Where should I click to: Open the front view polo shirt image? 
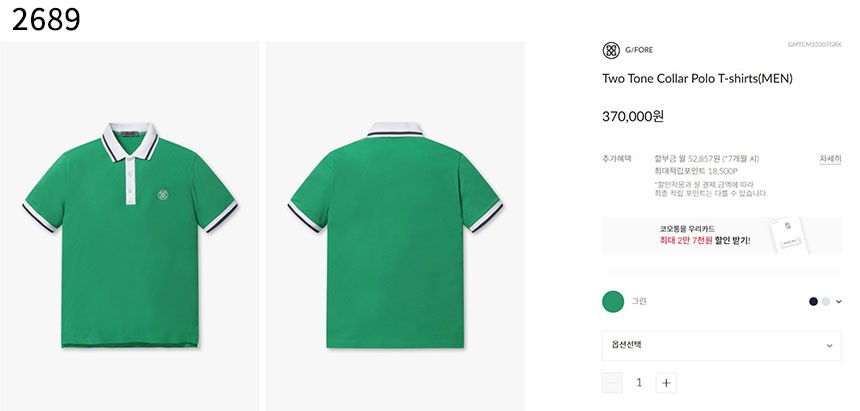(x=132, y=226)
